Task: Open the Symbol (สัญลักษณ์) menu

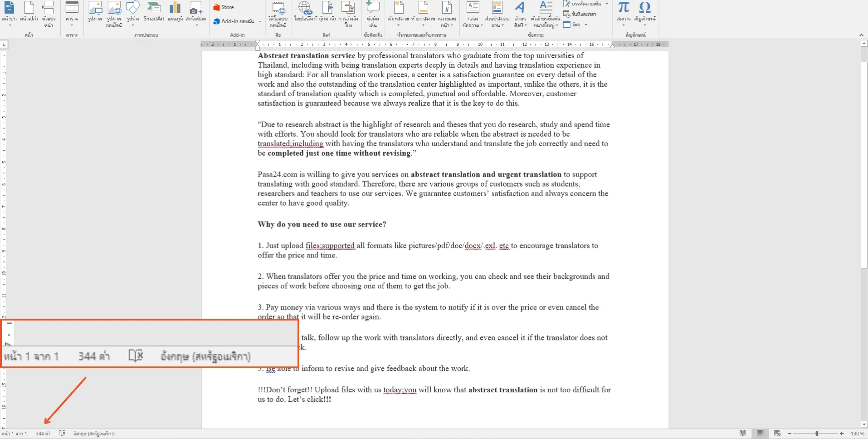Action: click(x=645, y=13)
